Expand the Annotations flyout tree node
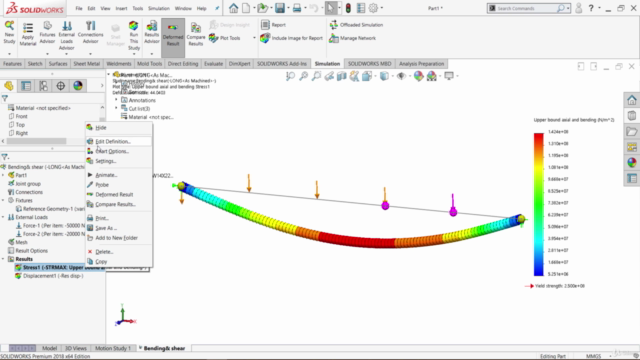640x360 pixels. click(x=116, y=100)
